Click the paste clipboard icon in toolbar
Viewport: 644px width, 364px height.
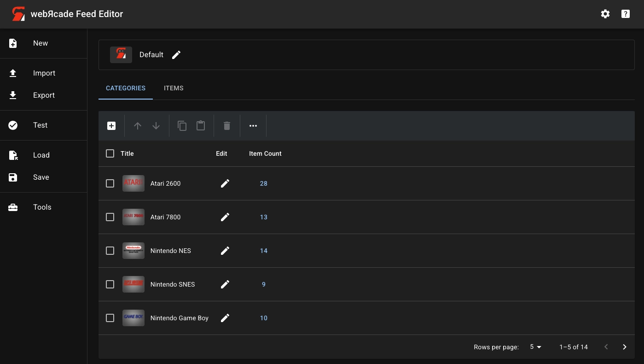201,126
